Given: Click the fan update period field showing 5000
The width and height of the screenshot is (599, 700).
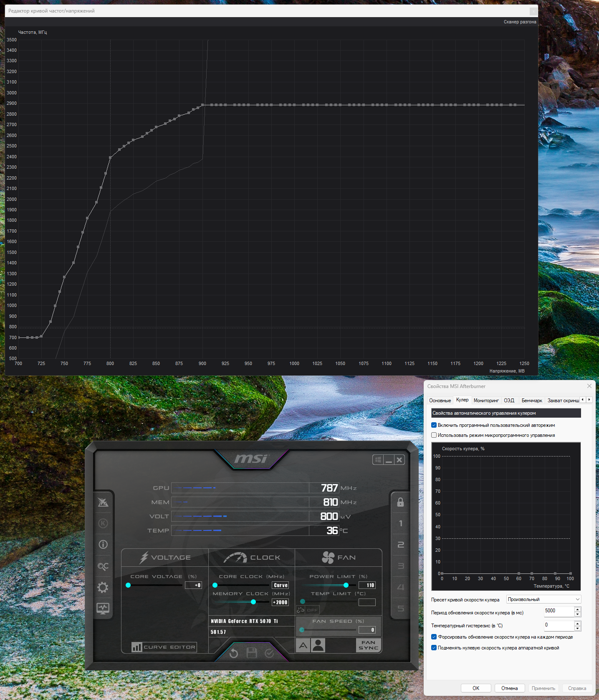Looking at the screenshot, I should pyautogui.click(x=559, y=611).
